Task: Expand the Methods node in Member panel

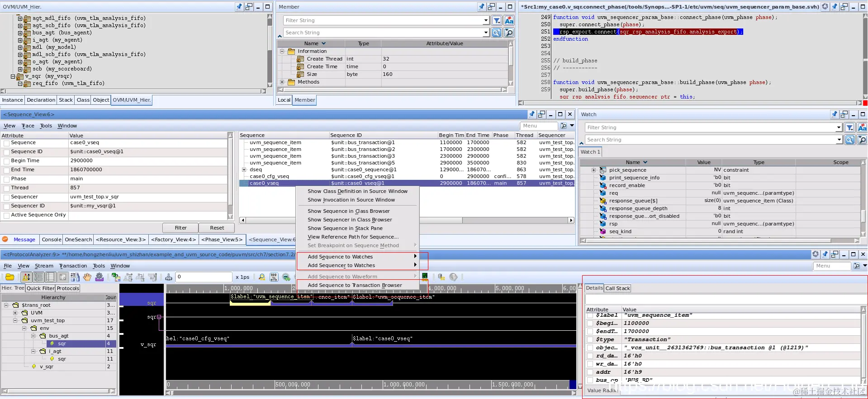Action: tap(282, 82)
